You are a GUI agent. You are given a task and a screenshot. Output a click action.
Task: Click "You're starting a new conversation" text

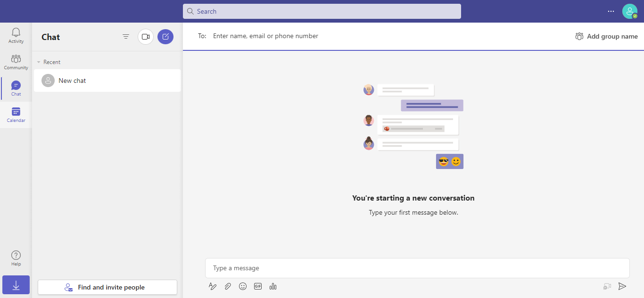point(413,198)
